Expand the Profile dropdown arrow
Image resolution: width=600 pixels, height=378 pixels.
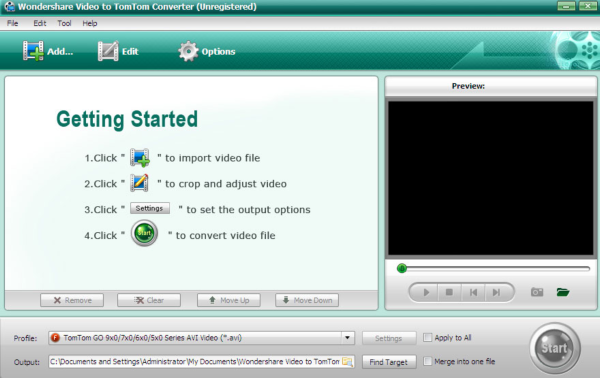(347, 338)
